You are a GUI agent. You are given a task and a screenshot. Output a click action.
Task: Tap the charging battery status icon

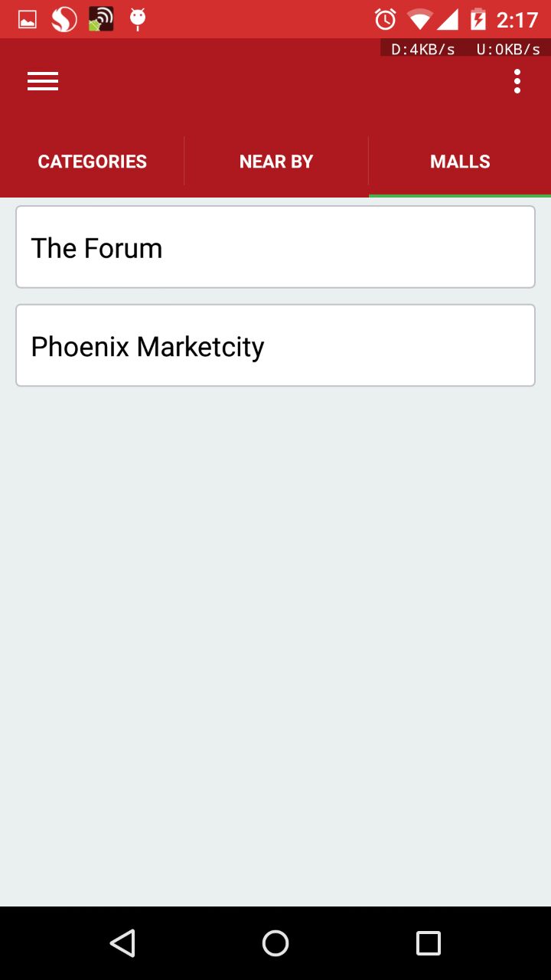click(478, 19)
